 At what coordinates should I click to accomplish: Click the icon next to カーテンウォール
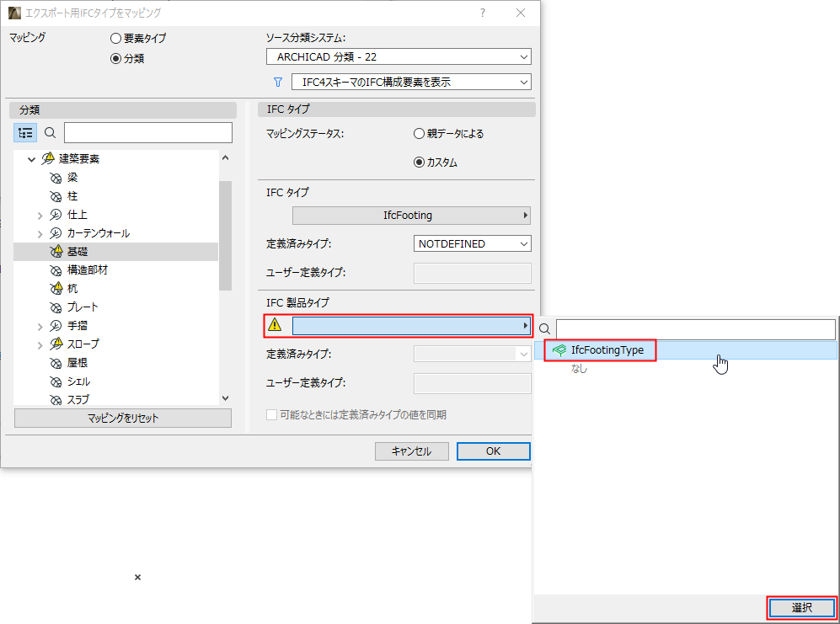coord(56,233)
